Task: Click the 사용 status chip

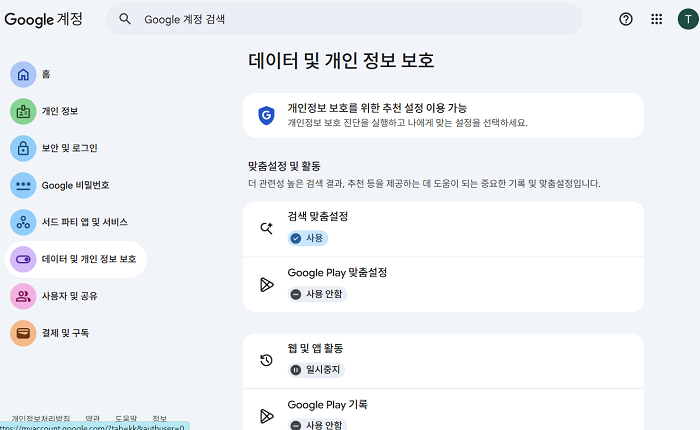Action: click(308, 238)
